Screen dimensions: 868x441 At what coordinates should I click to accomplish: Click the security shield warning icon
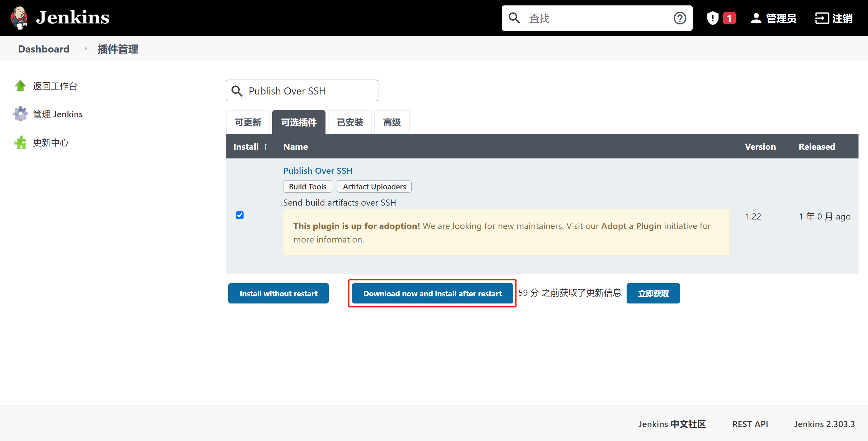[x=712, y=18]
